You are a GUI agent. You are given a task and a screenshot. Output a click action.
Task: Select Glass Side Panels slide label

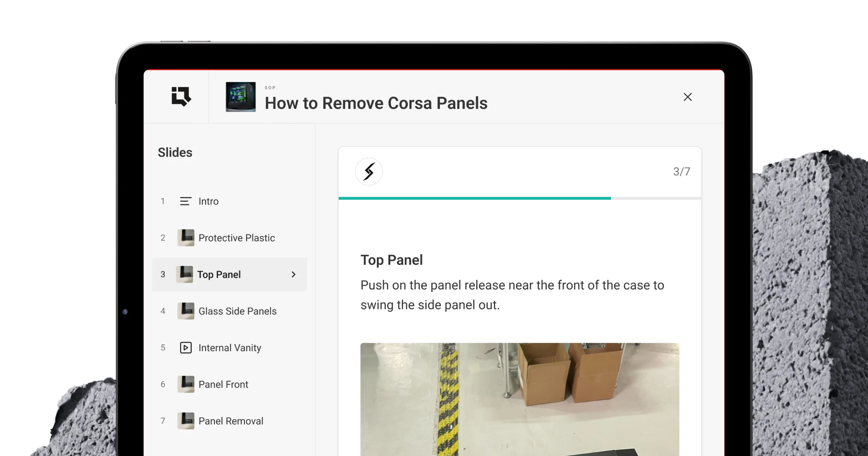(238, 311)
